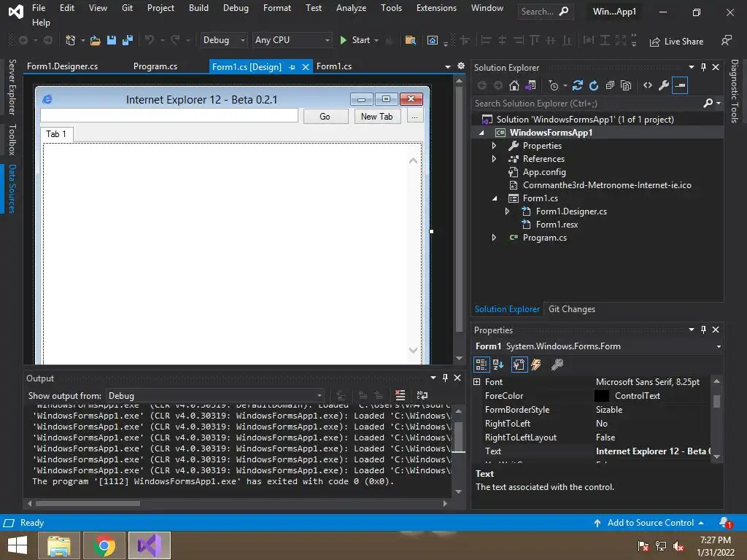Show Events lightning bolt in Properties
The image size is (747, 560).
coord(536,365)
